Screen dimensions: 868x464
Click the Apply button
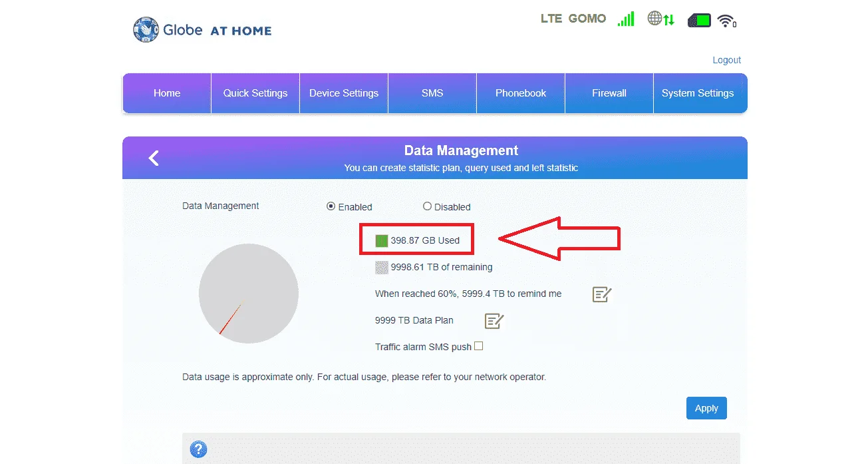click(706, 408)
